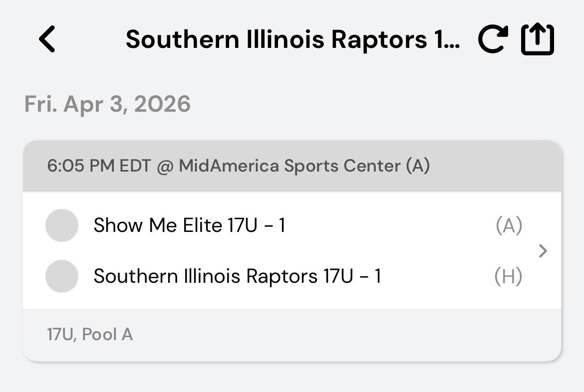Refresh the team schedule

tap(493, 39)
